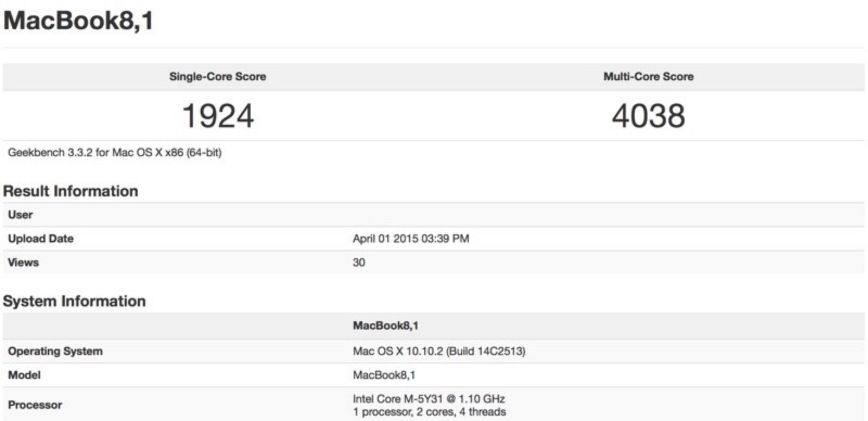Click the Geekbench 3.3.2 version text
The width and height of the screenshot is (868, 421).
(x=114, y=152)
